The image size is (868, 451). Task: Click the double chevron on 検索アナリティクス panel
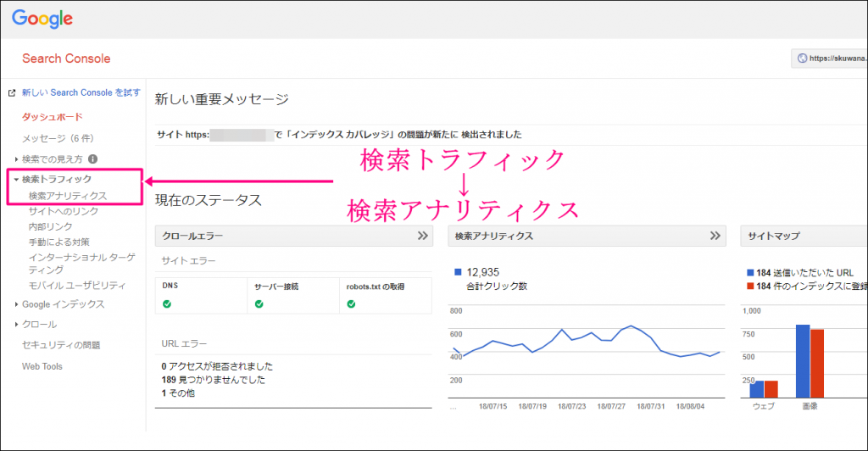pyautogui.click(x=715, y=236)
